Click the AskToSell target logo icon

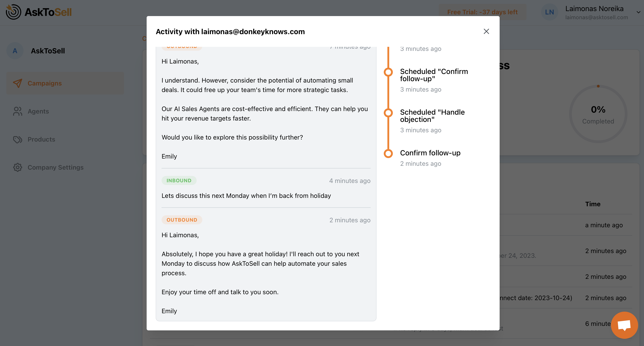14,12
